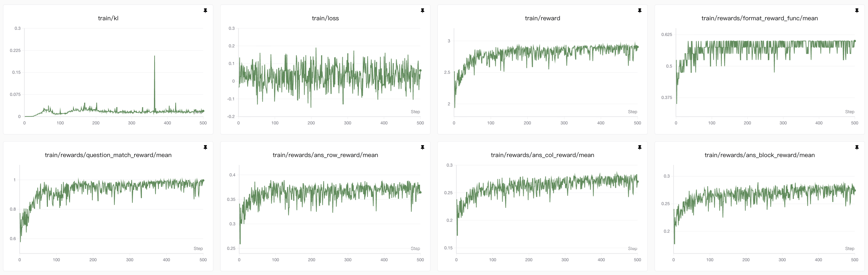Image resolution: width=868 pixels, height=275 pixels.
Task: Click the train/loss chart title
Action: [325, 18]
